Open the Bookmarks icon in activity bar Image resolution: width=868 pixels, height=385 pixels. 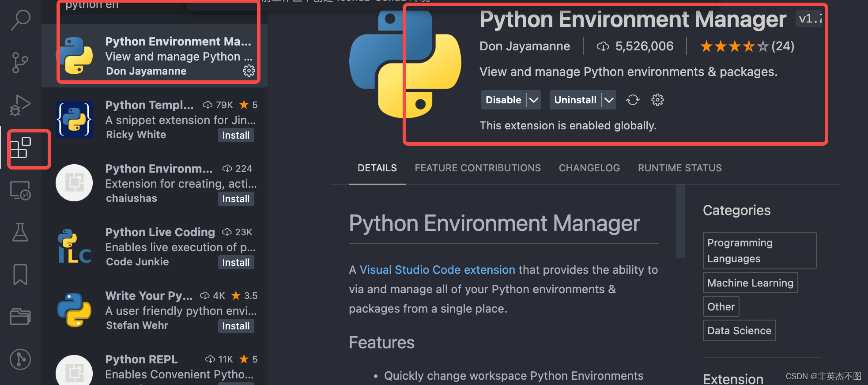pyautogui.click(x=20, y=275)
